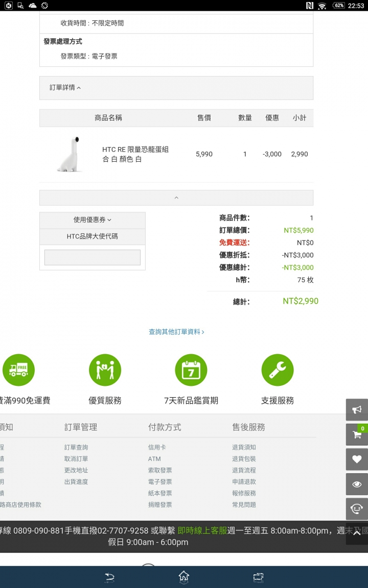Tap the 訂單總價 NT$5,990 value
Viewport: 368px width, 588px height.
298,230
